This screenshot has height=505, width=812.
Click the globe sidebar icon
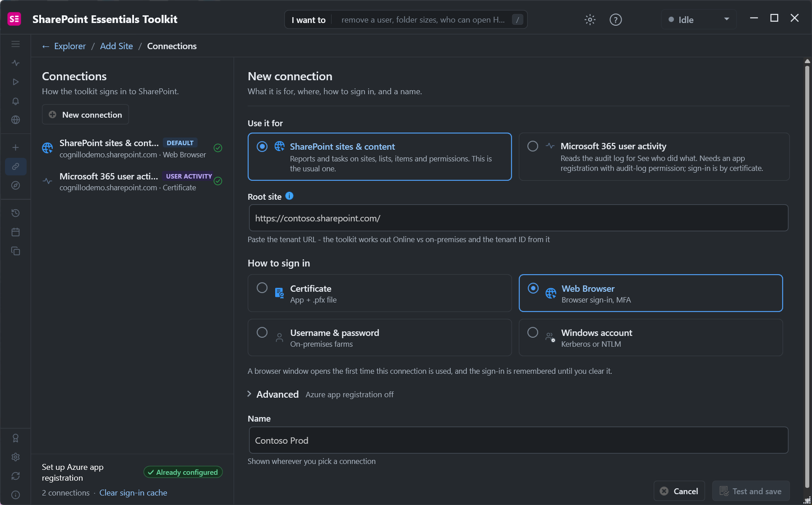[x=15, y=120]
